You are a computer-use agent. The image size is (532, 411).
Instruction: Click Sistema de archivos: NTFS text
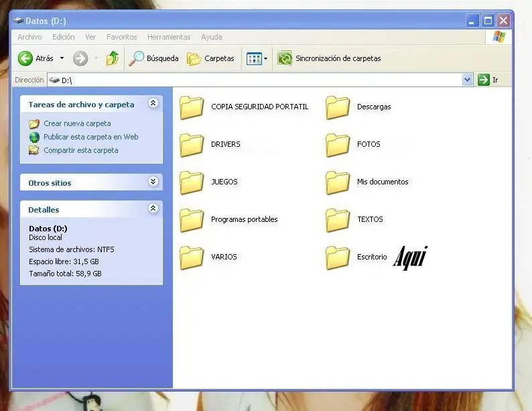tap(72, 249)
